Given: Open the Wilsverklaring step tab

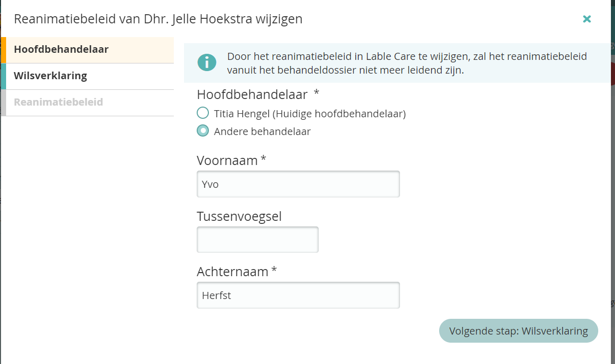Looking at the screenshot, I should [89, 76].
